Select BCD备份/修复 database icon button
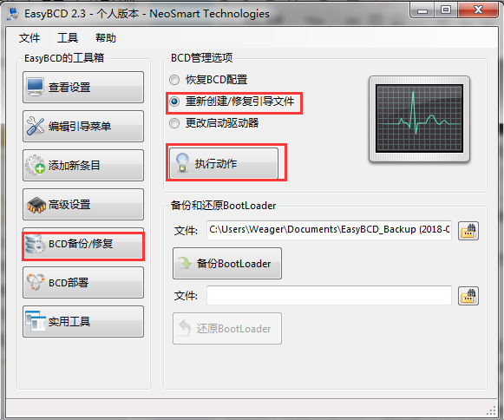The image size is (504, 420). [x=83, y=244]
